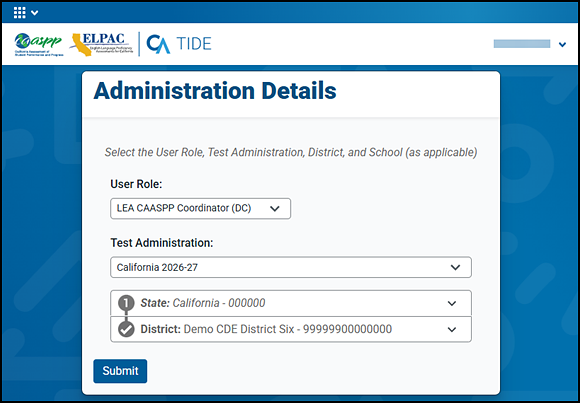Image resolution: width=580 pixels, height=403 pixels.
Task: Expand the District Demo CDE District Six row
Action: coord(291,329)
